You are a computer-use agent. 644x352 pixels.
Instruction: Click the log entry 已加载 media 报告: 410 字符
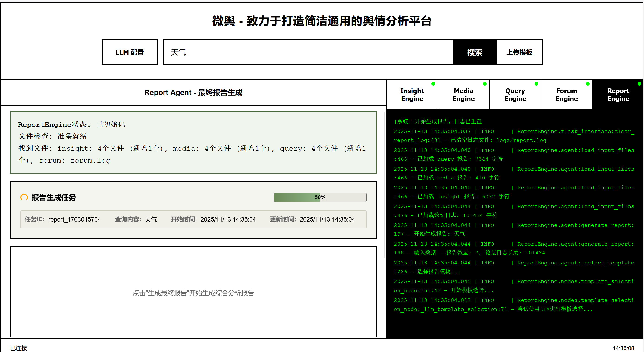[514, 173]
